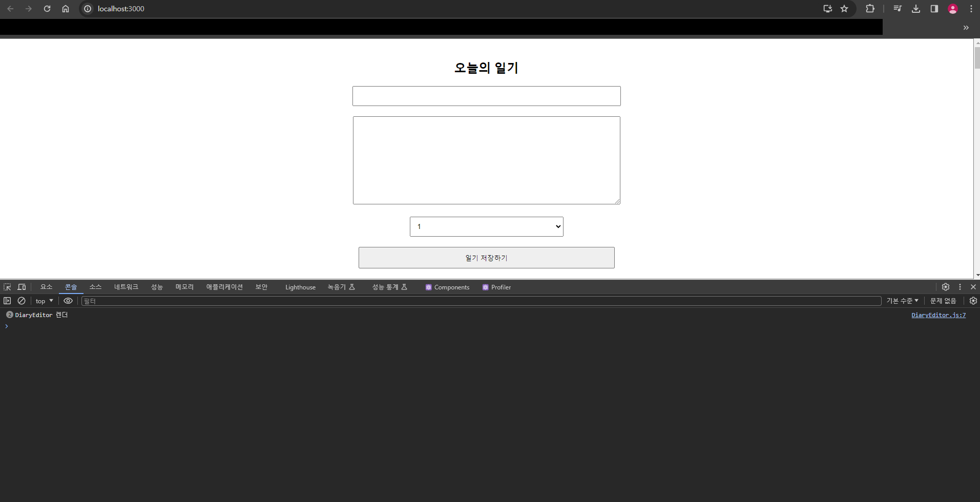
Task: Switch to the 네트워크 tab
Action: point(126,287)
